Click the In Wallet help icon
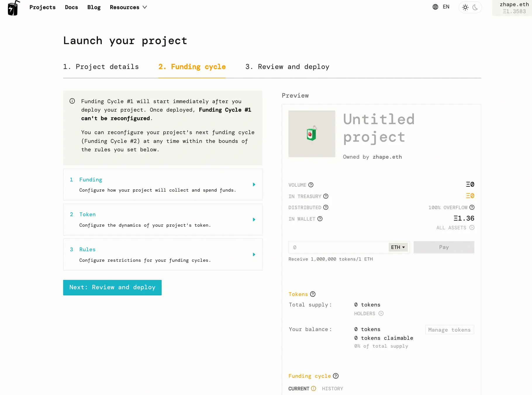This screenshot has width=532, height=395. (320, 219)
